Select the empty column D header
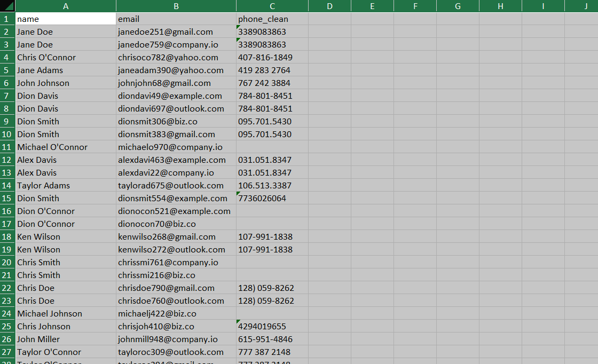Screen dimensions: 598x364 329,5
